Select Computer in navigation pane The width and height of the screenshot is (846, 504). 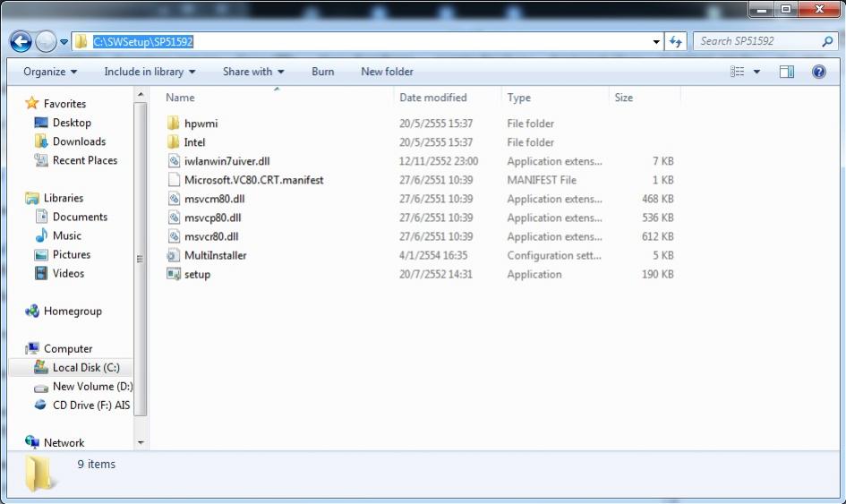pyautogui.click(x=68, y=348)
